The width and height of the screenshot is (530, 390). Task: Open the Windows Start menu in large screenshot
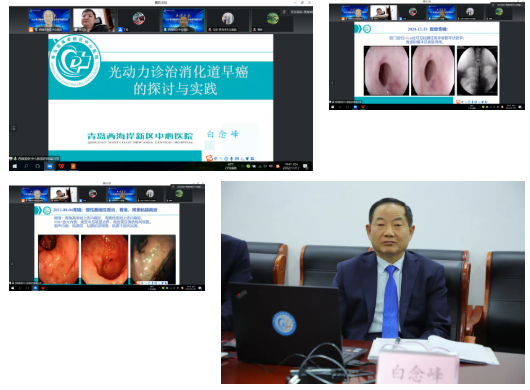point(15,166)
